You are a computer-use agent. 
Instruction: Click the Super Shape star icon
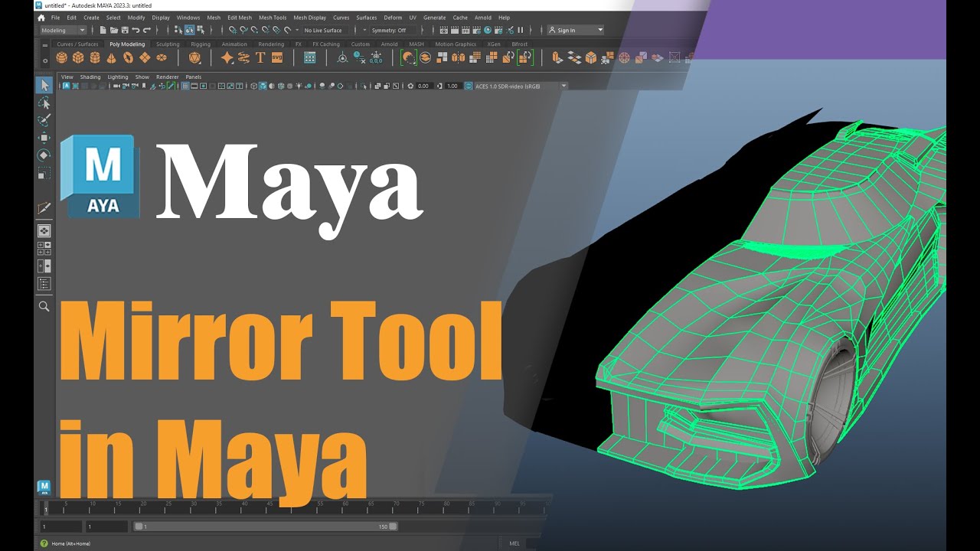[x=227, y=57]
